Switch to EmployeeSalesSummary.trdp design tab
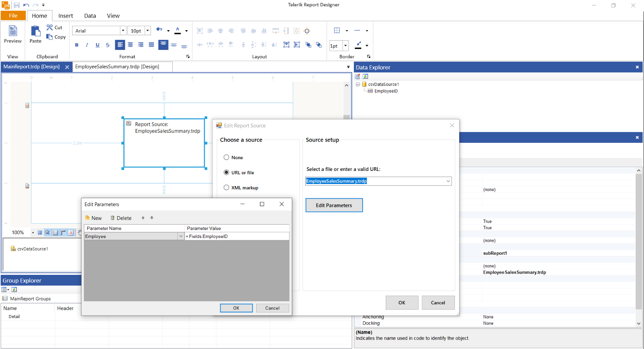 (117, 67)
